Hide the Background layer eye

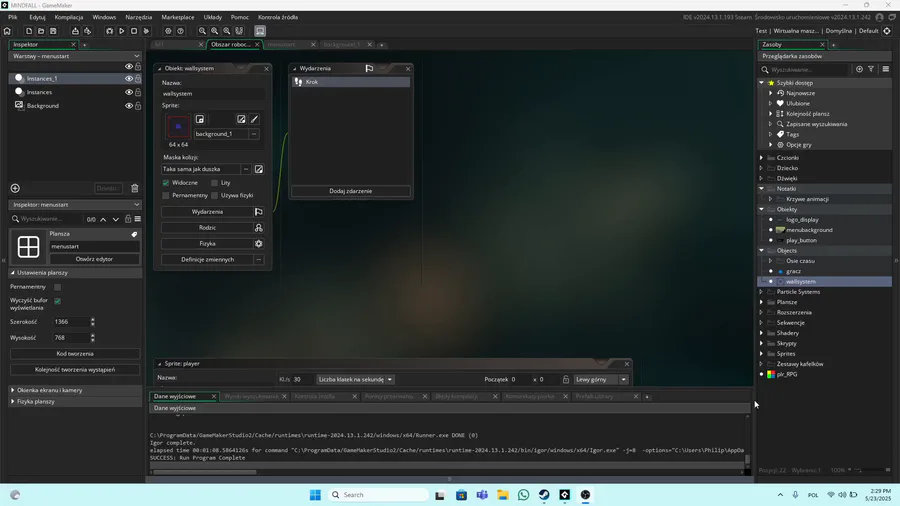[x=129, y=106]
